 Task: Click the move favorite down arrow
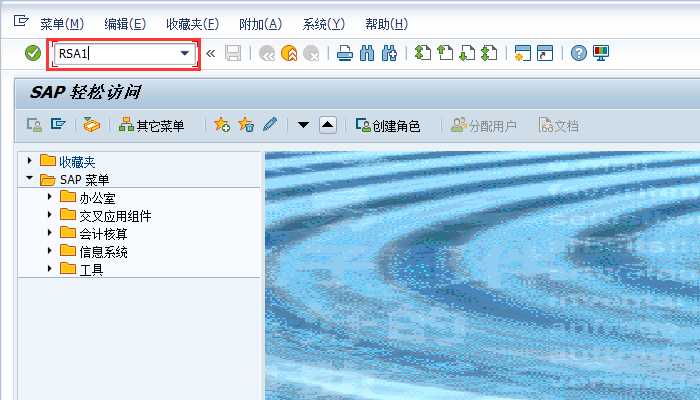(304, 125)
